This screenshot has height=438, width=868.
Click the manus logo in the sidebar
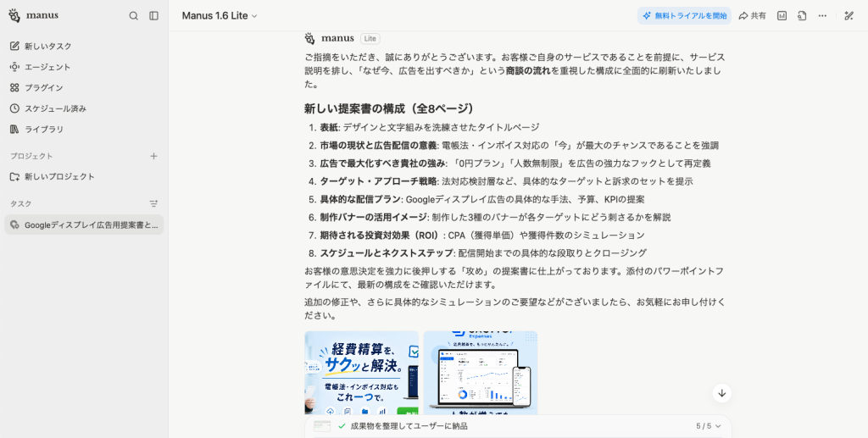tap(34, 15)
